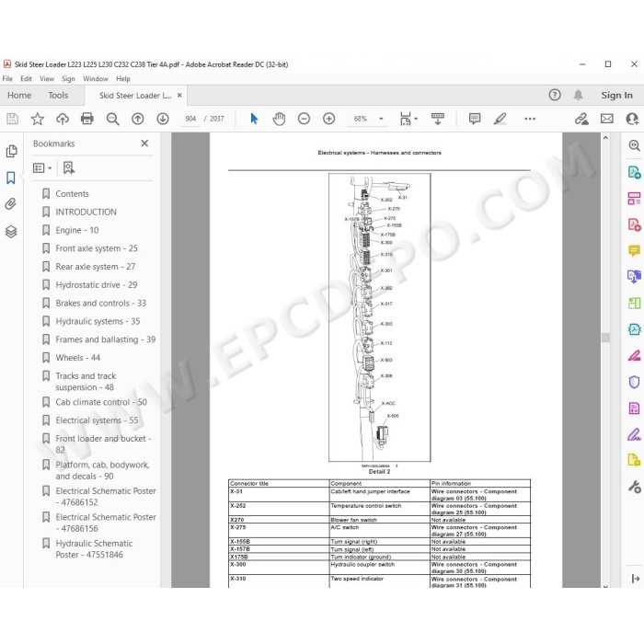This screenshot has width=644, height=644.
Task: Open the search tool in right pane
Action: (x=634, y=145)
